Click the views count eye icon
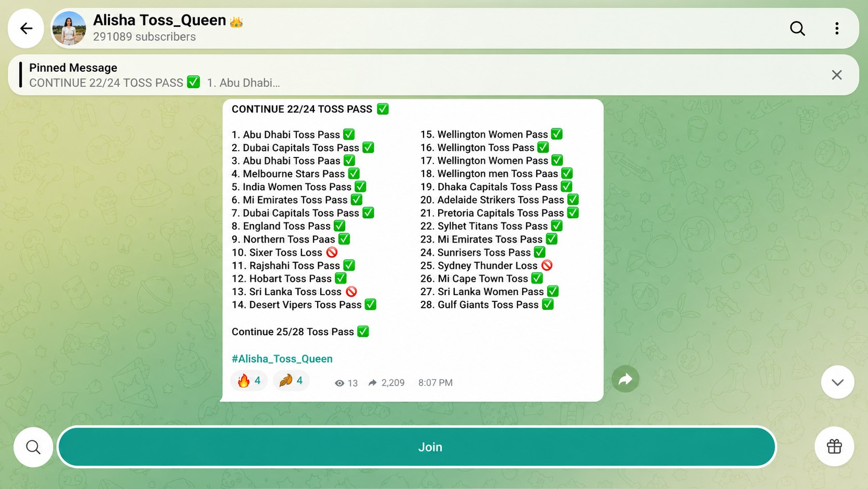 340,383
